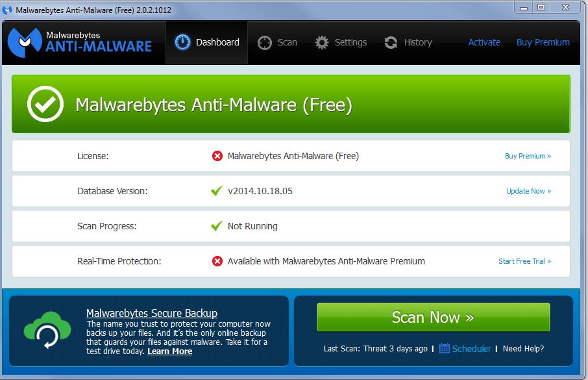
Task: Click the red X icon beside License
Action: (217, 156)
